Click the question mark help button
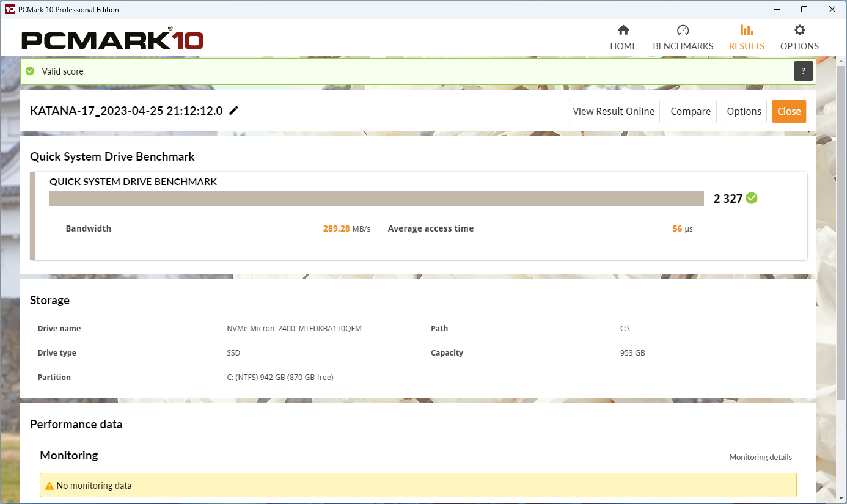The width and height of the screenshot is (847, 504). pos(804,71)
